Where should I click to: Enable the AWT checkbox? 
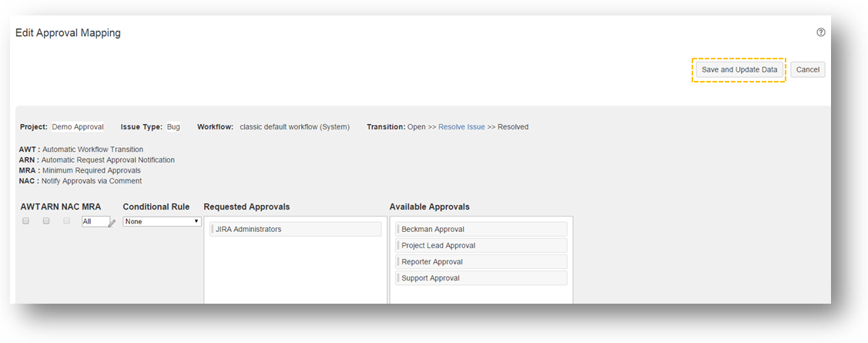click(25, 221)
